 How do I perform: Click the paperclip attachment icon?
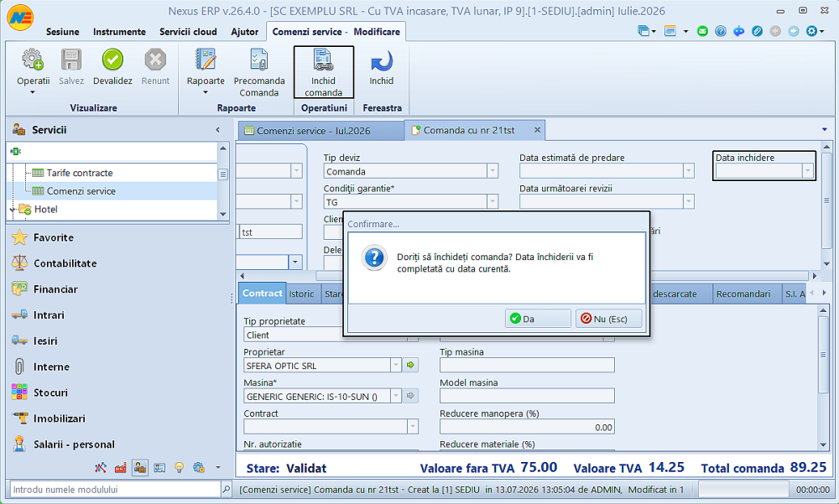(x=757, y=31)
